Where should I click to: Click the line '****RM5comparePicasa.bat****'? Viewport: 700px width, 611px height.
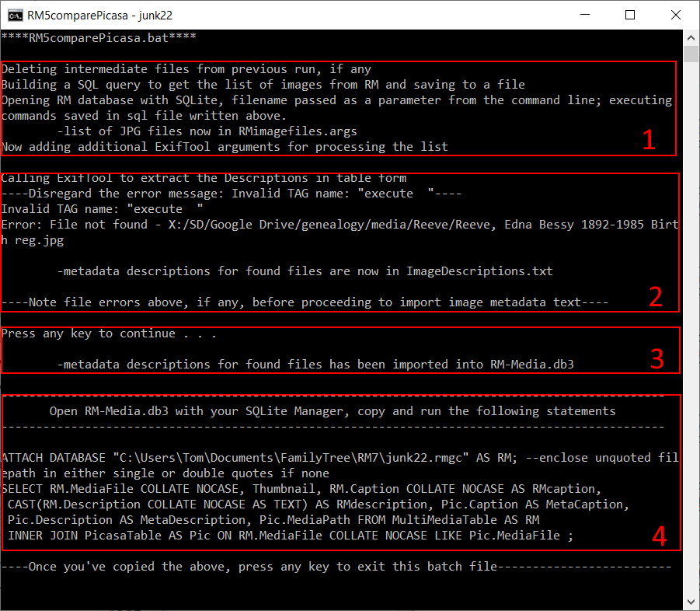pyautogui.click(x=99, y=37)
